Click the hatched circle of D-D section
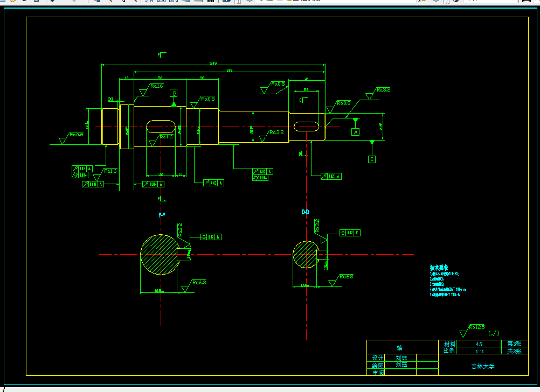Viewport: 540px width, 392px height. click(306, 255)
